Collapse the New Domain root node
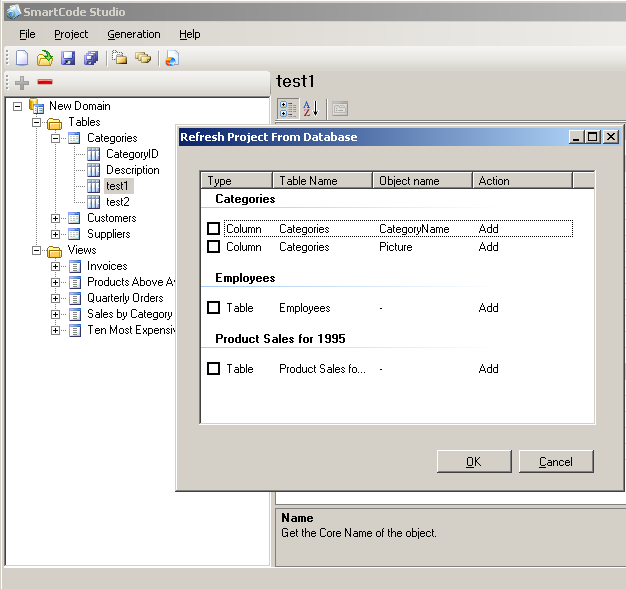The height and width of the screenshot is (589, 626). click(17, 107)
